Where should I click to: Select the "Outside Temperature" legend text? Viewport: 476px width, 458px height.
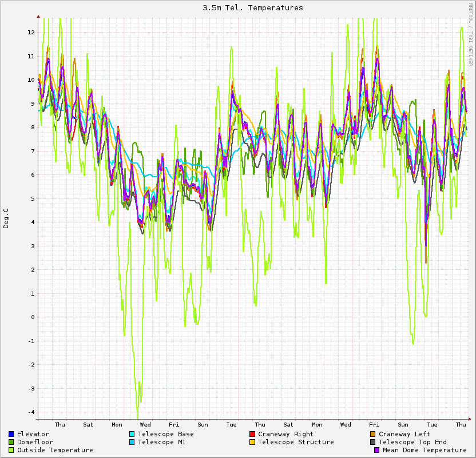(55, 450)
